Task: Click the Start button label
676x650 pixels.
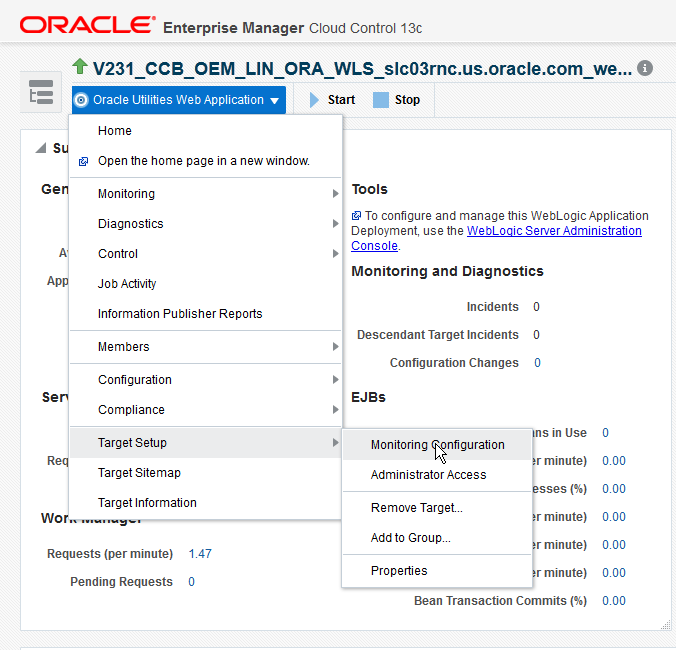Action: point(341,100)
